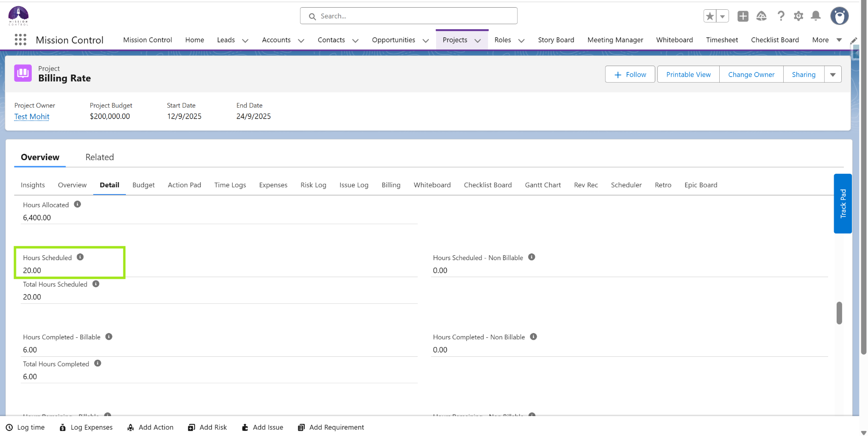The width and height of the screenshot is (868, 436).
Task: Open the Notifications bell
Action: click(x=816, y=16)
